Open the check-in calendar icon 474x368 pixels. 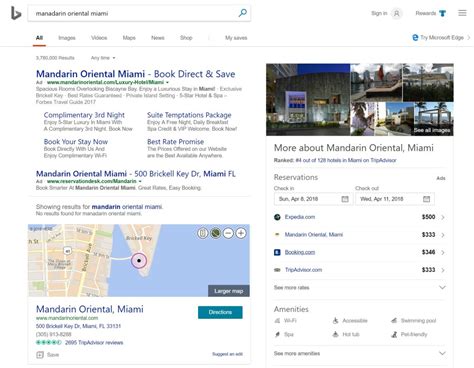point(345,199)
